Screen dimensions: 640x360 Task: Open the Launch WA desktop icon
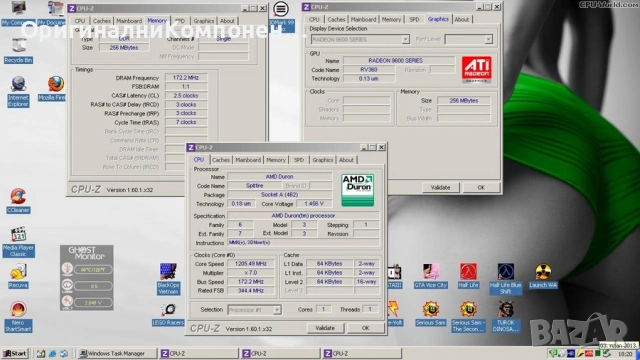tap(543, 276)
